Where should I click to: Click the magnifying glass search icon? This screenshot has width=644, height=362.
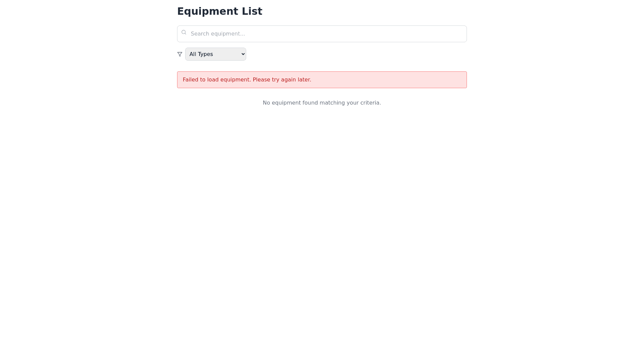click(184, 33)
